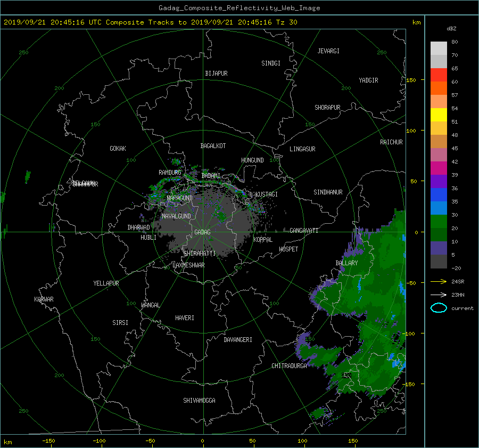Select the YELLAPUR label
This screenshot has width=479, height=448.
tap(106, 283)
